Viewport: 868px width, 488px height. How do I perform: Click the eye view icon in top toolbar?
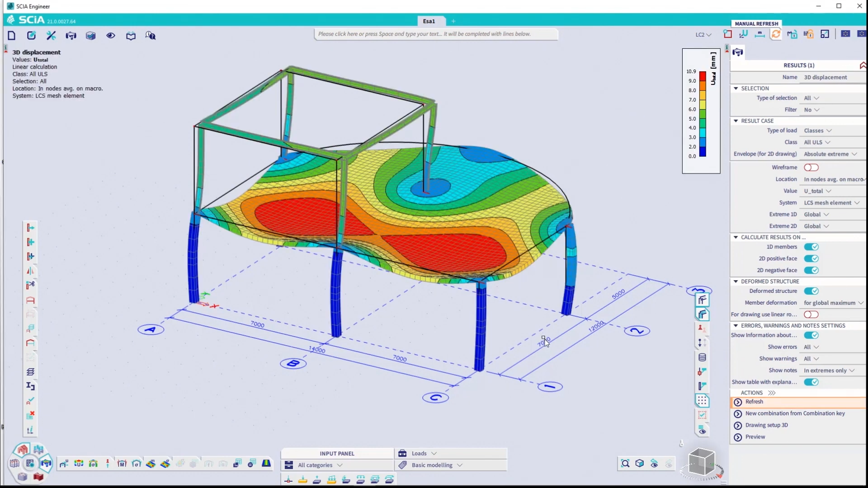point(111,36)
